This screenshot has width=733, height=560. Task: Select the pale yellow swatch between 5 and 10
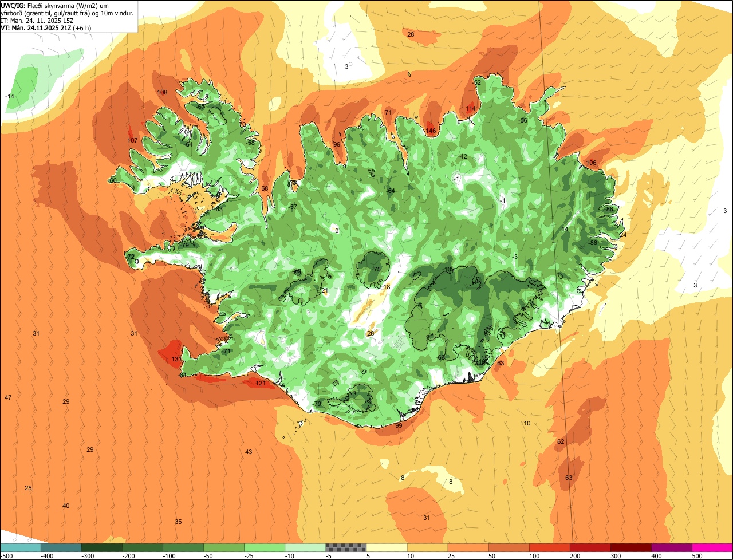click(x=387, y=547)
